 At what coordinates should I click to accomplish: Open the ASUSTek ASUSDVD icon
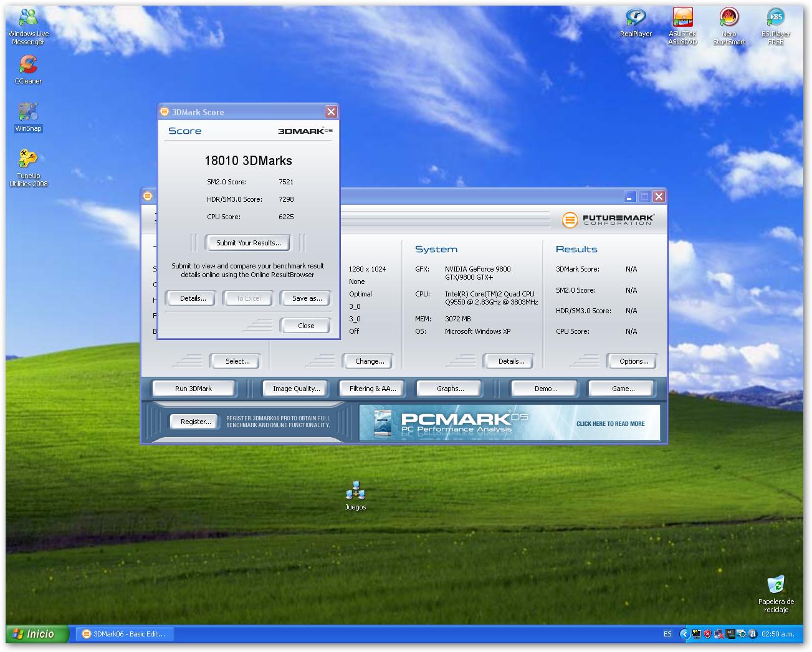coord(682,19)
